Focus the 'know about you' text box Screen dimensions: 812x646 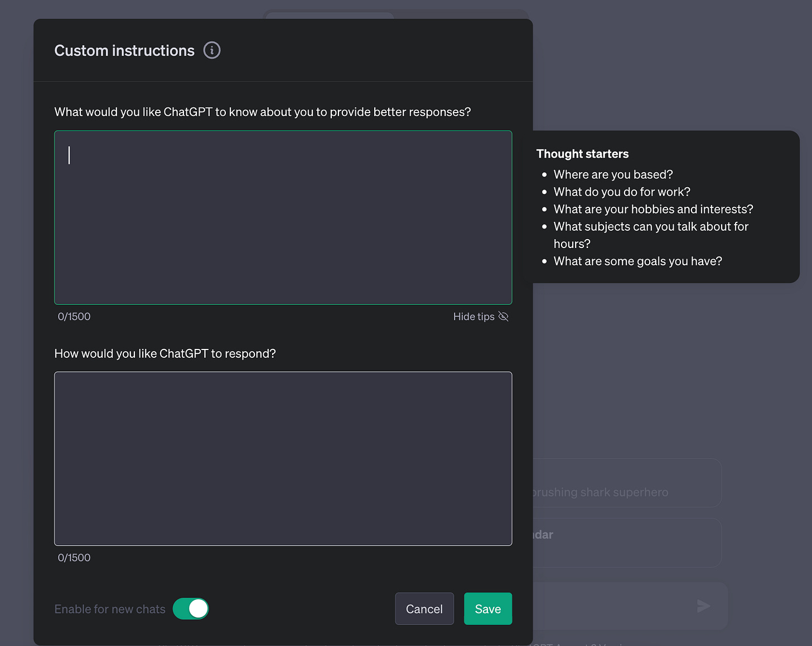(x=283, y=217)
